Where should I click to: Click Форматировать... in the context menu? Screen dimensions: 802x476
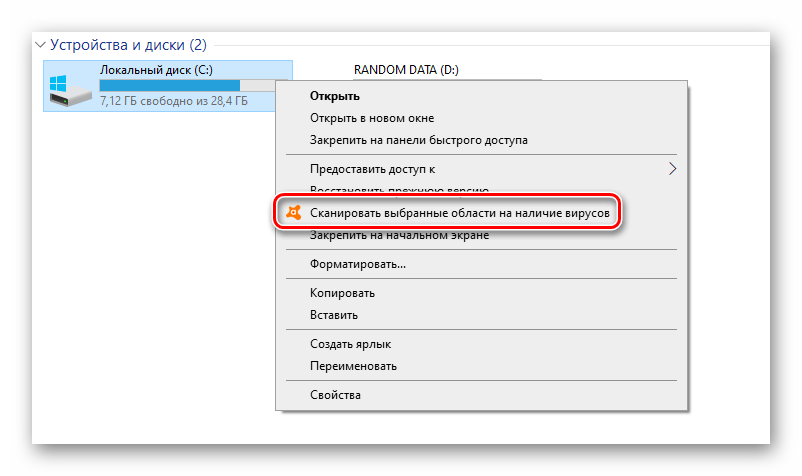point(358,265)
